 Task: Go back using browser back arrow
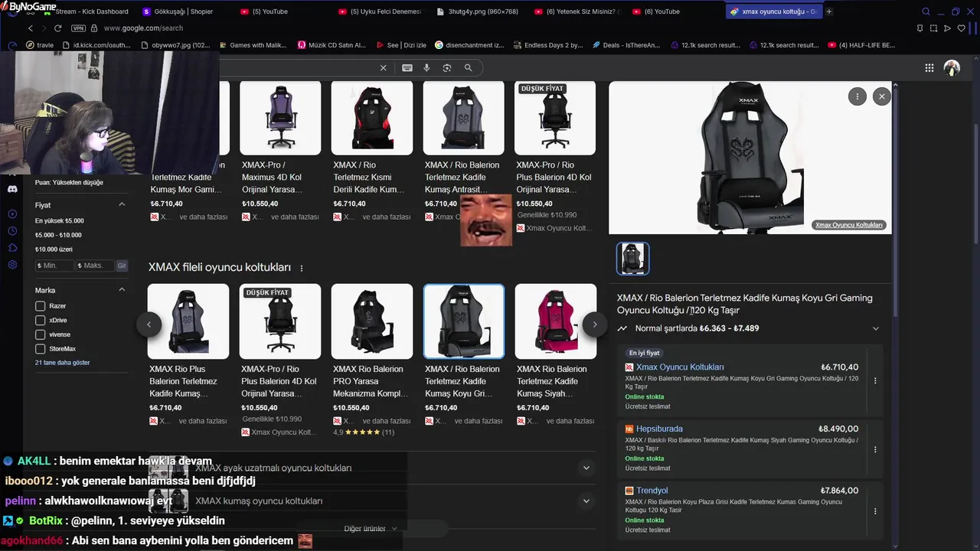pos(31,28)
